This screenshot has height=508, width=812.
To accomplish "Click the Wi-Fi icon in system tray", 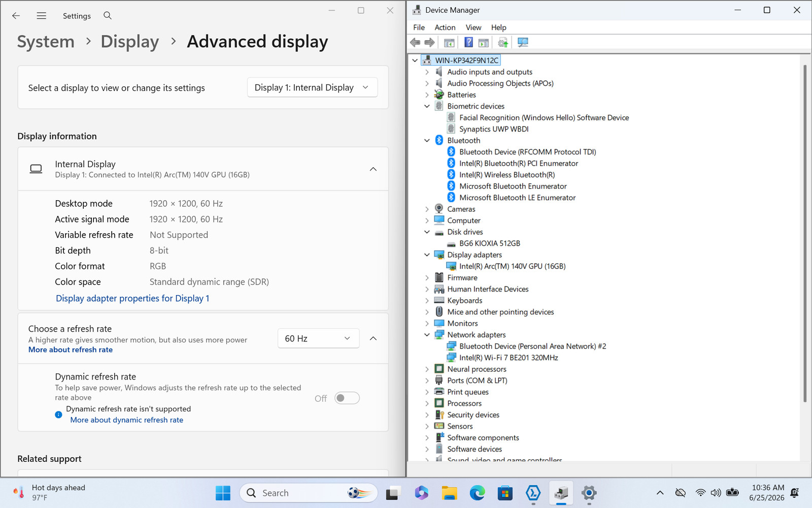I will pos(700,493).
